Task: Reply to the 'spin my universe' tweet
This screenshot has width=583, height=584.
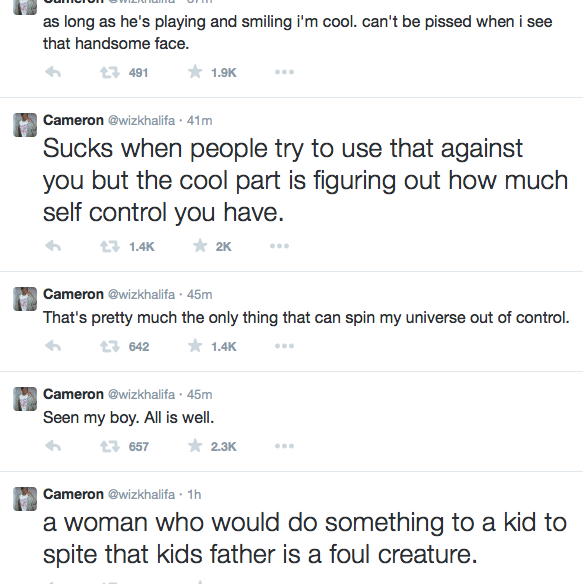Action: pos(53,346)
